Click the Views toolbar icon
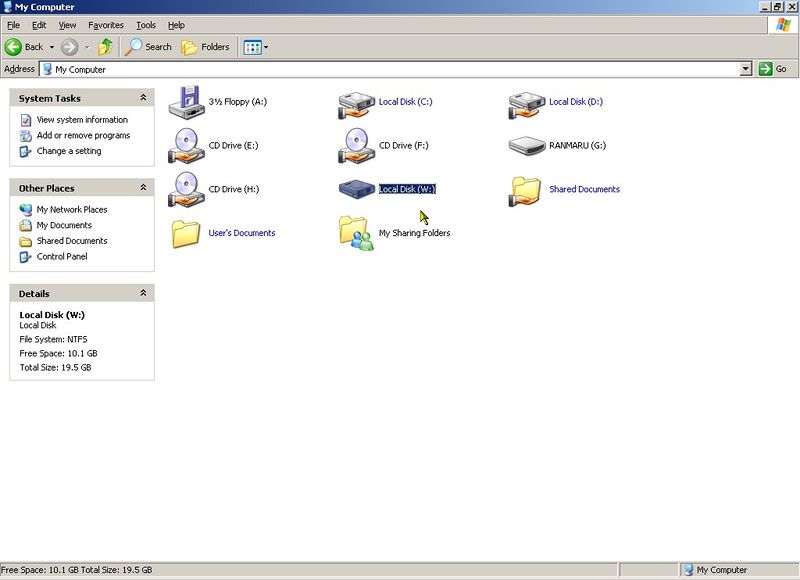Screen dimensions: 800x580 253,47
